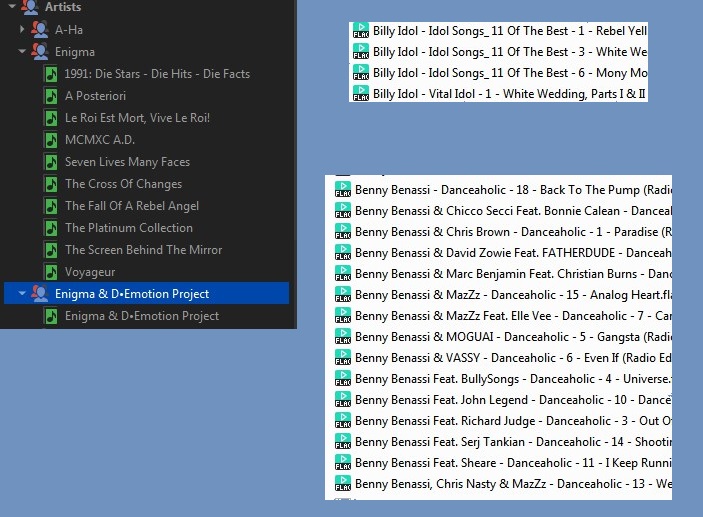This screenshot has width=703, height=517.
Task: Click FLAC icon for Analog Heart file
Action: 343,295
